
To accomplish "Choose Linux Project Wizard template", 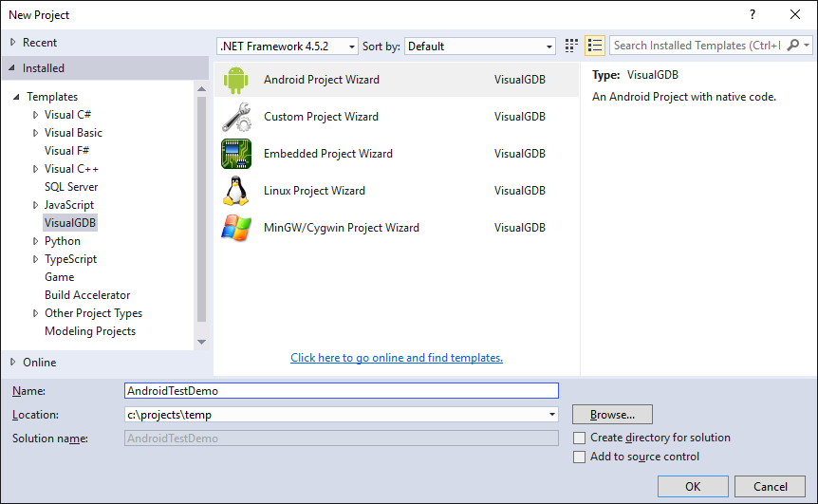I will click(397, 191).
